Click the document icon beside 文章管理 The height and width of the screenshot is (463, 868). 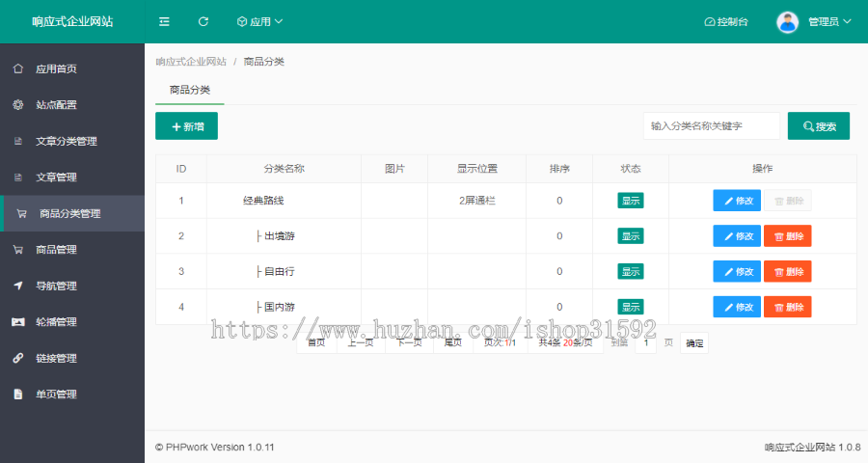(x=18, y=177)
